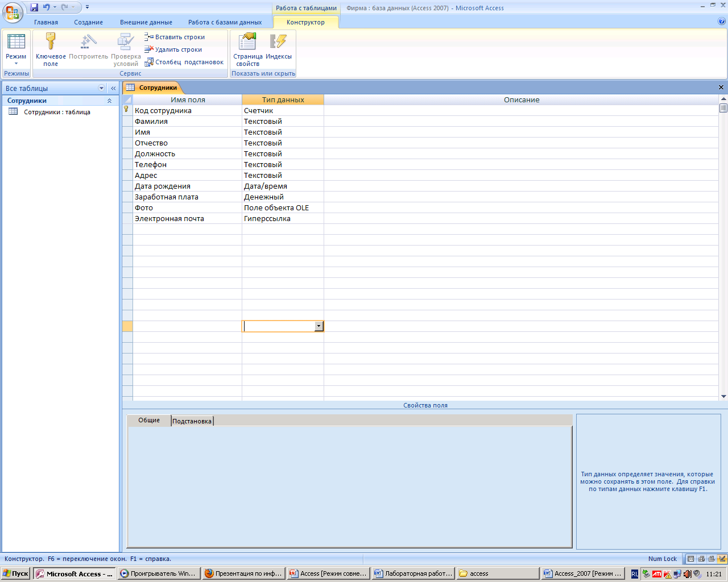The height and width of the screenshot is (582, 728).
Task: Open the data type dropdown arrow
Action: pos(318,326)
